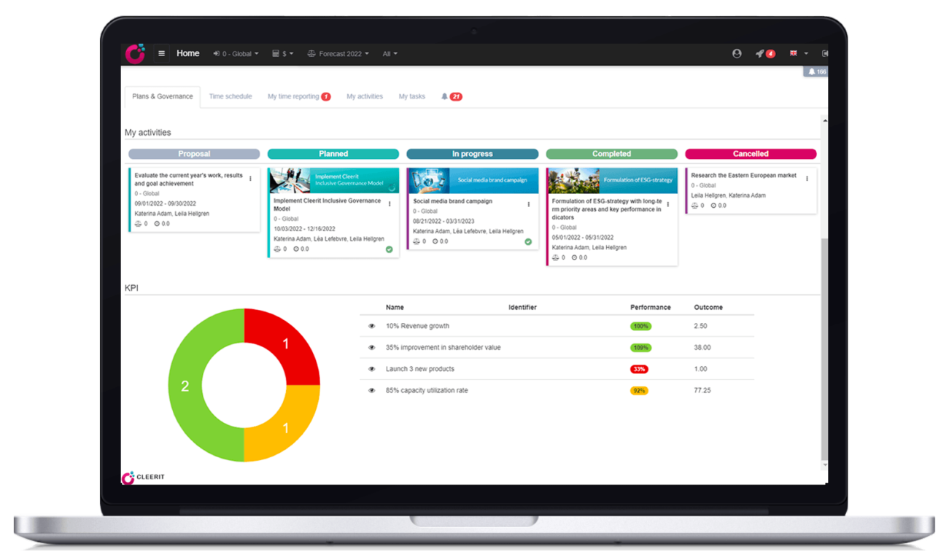949x560 pixels.
Task: Open kebab menu on Evaluate current year's work card
Action: [250, 179]
